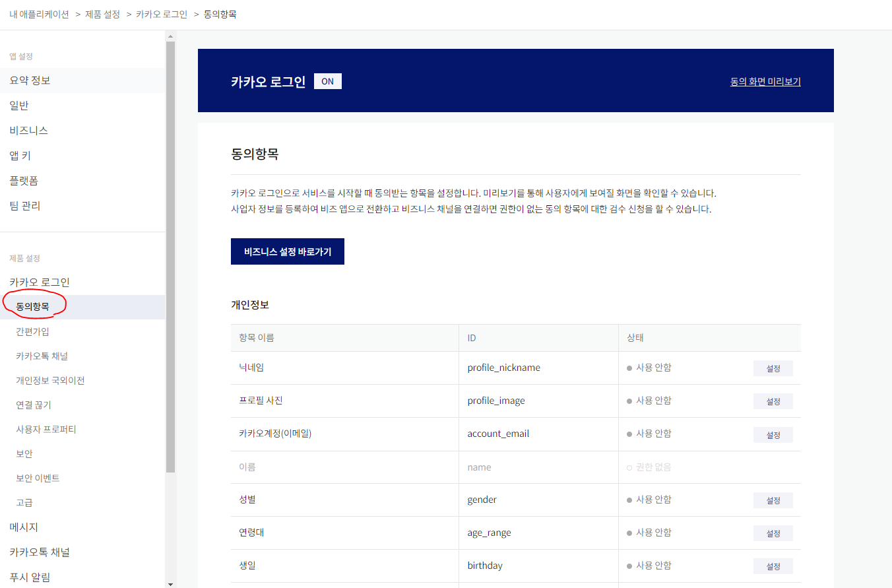
Task: Click 설정 in the 성별 row
Action: coord(773,500)
